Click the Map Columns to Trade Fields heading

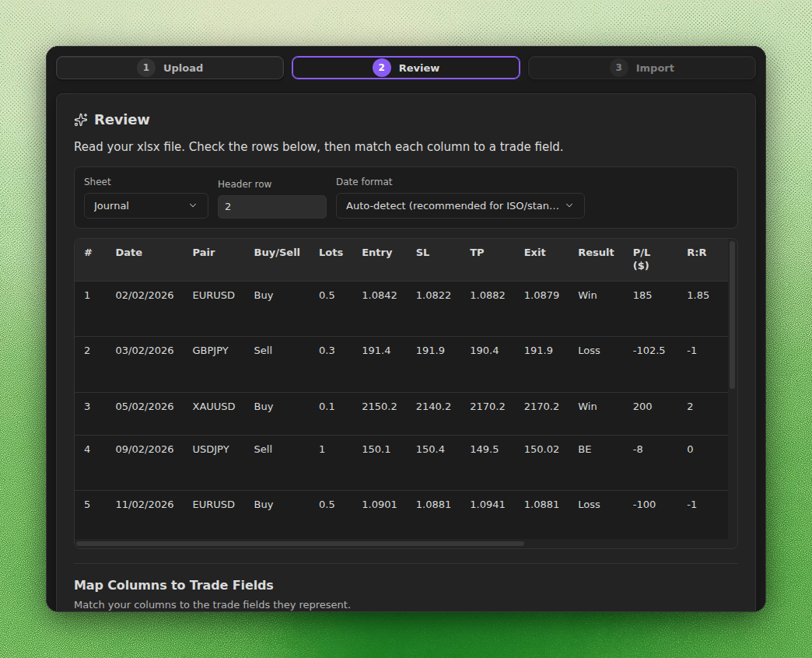(x=173, y=585)
